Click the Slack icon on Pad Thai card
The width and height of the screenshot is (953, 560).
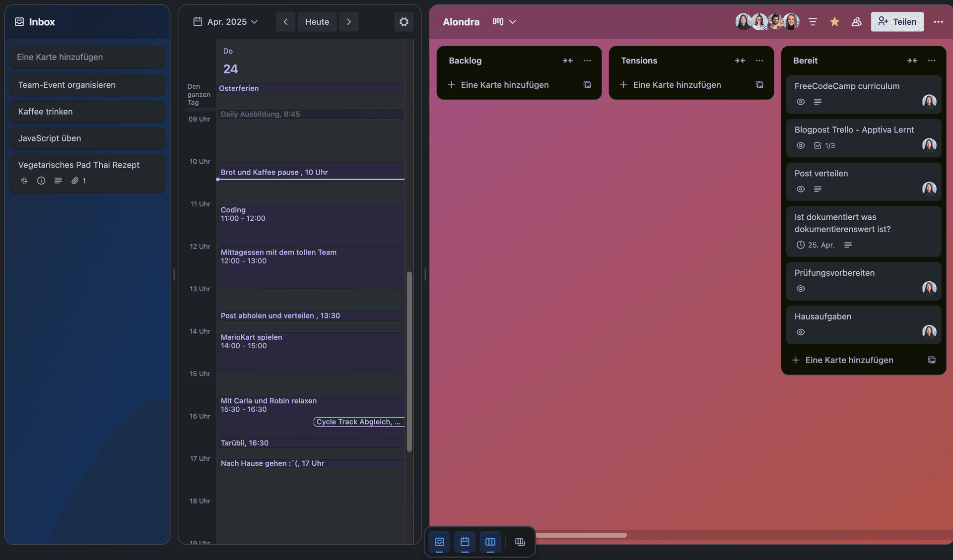click(24, 181)
